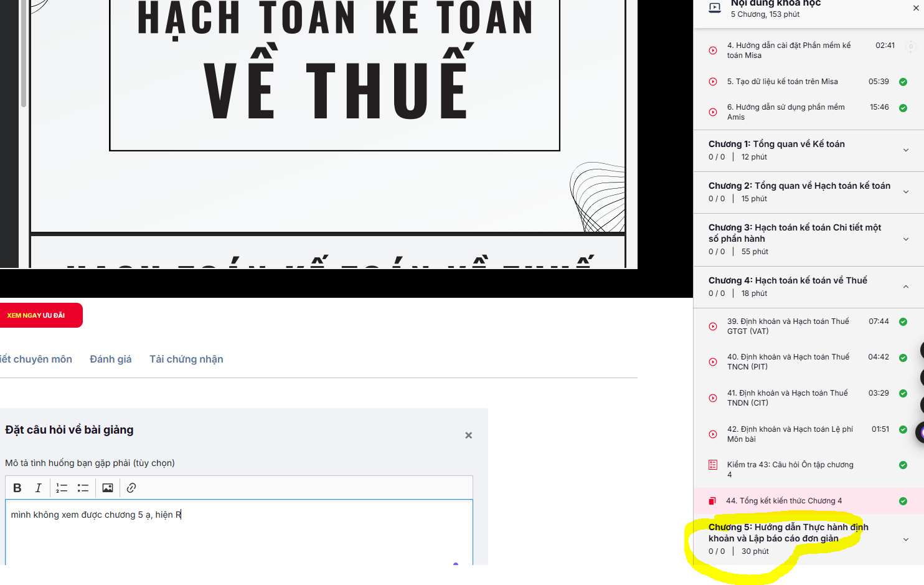Insert numbered list in question editor
The width and height of the screenshot is (924, 585).
pos(62,488)
